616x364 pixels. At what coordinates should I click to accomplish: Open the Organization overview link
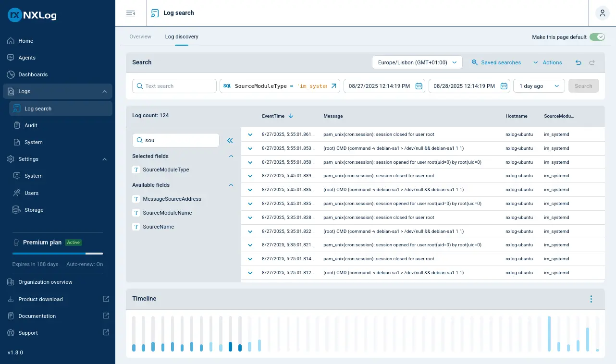click(45, 282)
